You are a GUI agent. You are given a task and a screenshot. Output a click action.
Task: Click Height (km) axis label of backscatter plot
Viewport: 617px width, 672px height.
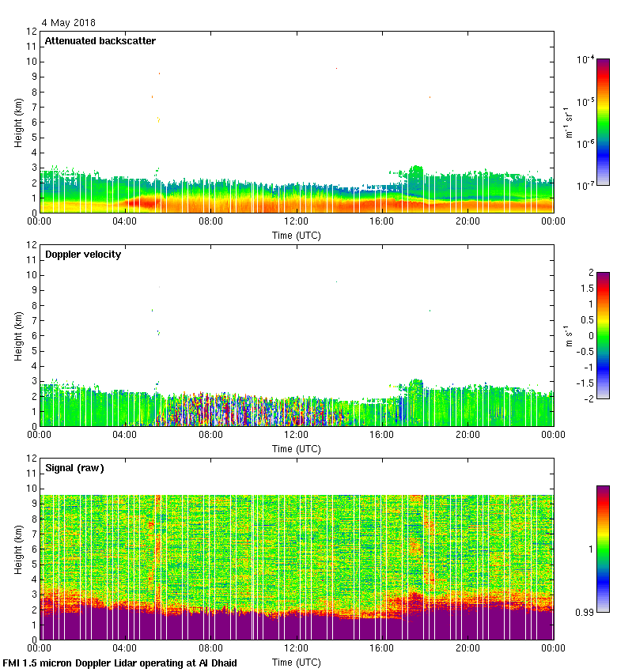(17, 122)
